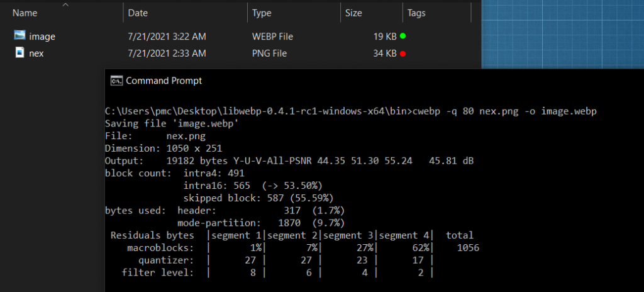
Task: Click the PNG File type cell
Action: point(269,54)
